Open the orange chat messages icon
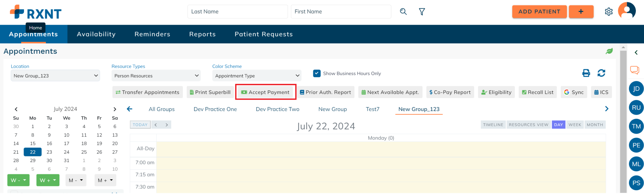The height and width of the screenshot is (194, 644). [634, 70]
